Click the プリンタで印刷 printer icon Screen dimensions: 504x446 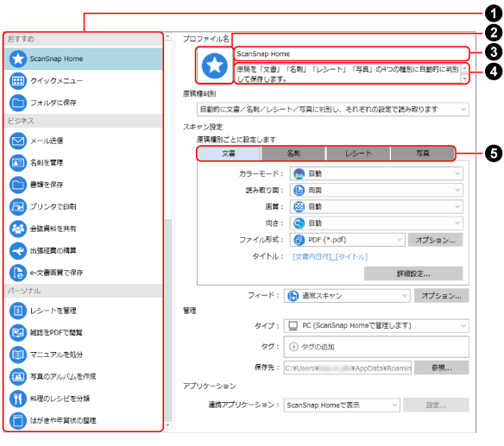(17, 207)
